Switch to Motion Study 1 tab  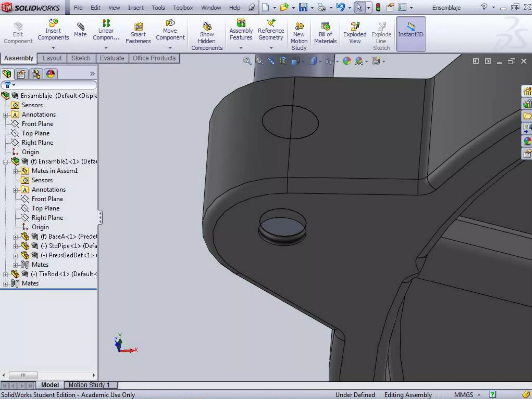pos(89,385)
